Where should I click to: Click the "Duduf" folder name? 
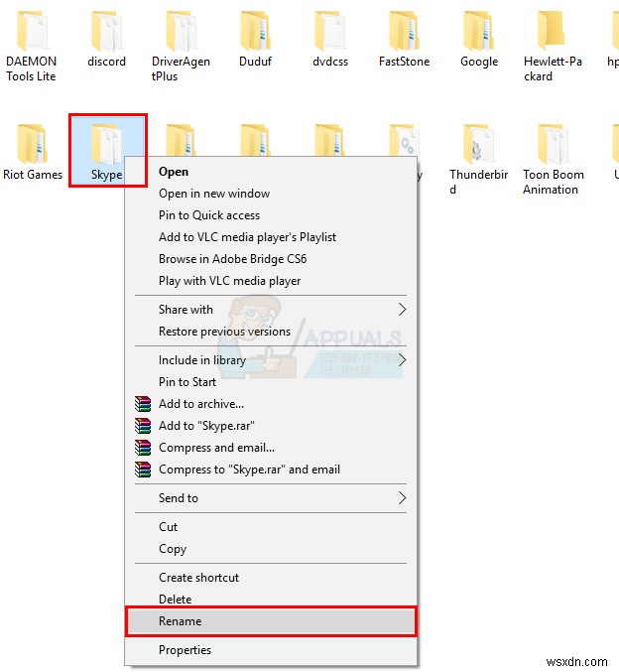(255, 62)
